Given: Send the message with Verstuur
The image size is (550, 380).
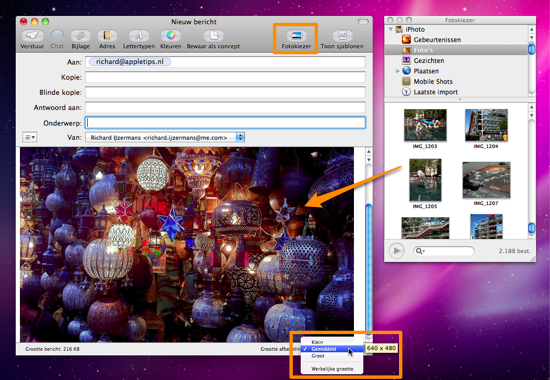Looking at the screenshot, I should [32, 39].
